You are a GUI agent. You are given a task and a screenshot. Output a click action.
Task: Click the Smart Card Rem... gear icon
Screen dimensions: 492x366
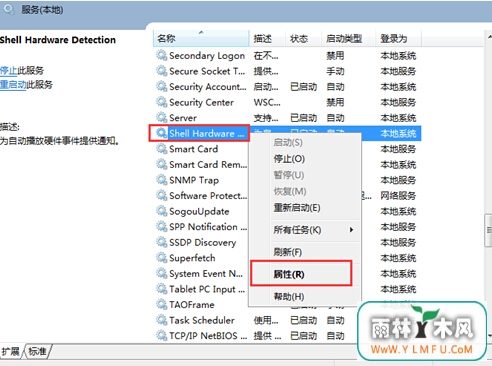[162, 164]
